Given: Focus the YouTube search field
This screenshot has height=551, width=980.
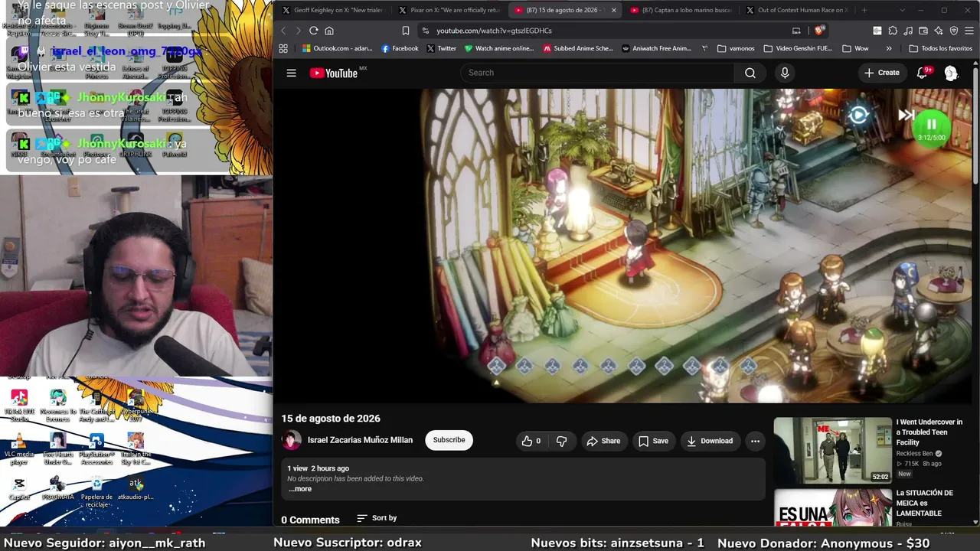Looking at the screenshot, I should pos(597,73).
